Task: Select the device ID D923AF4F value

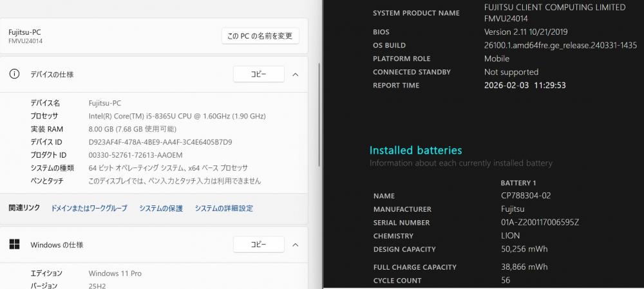Action: [x=160, y=142]
